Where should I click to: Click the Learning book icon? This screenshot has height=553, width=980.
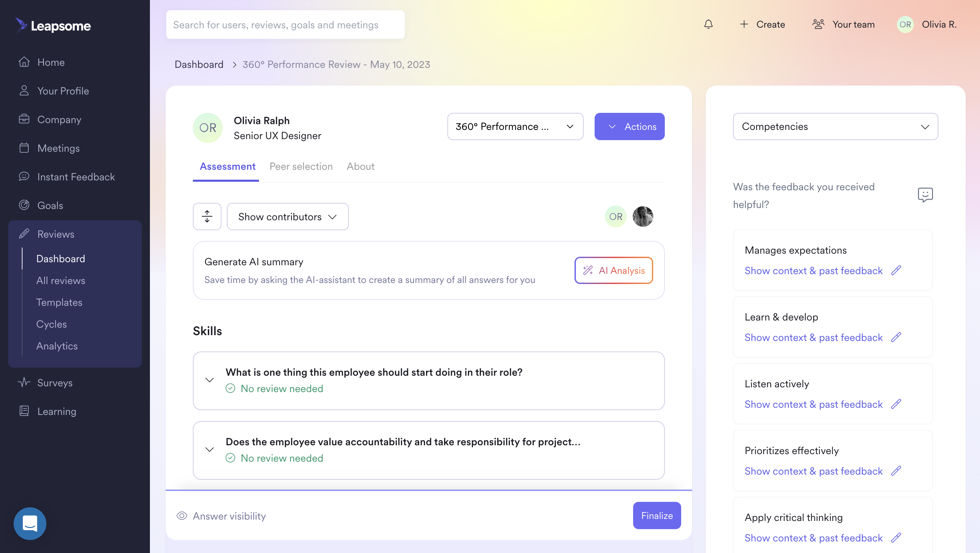pyautogui.click(x=24, y=411)
